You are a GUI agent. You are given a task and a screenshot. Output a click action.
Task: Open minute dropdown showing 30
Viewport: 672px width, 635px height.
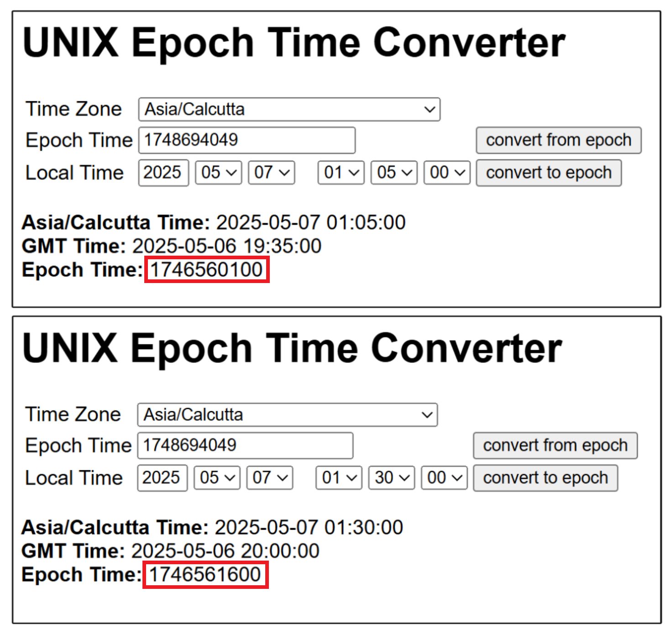point(391,478)
